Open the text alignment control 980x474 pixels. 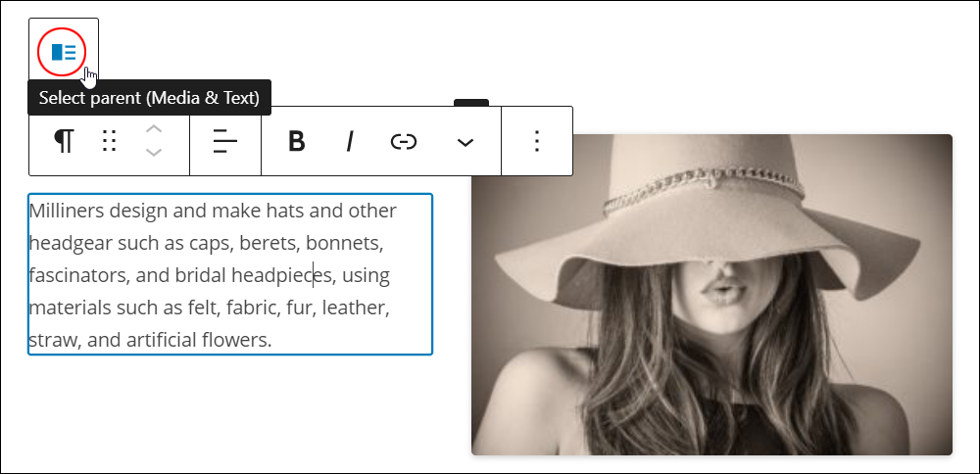pos(225,142)
